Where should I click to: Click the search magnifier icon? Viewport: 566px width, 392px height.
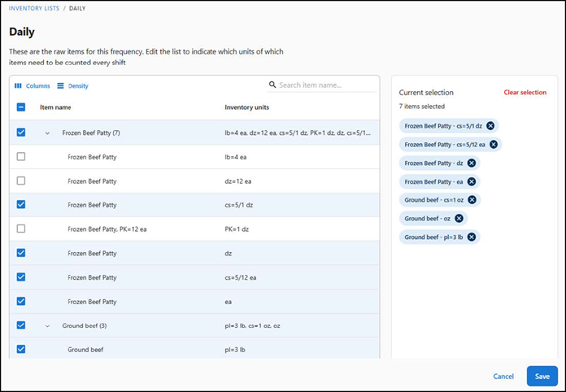coord(273,85)
